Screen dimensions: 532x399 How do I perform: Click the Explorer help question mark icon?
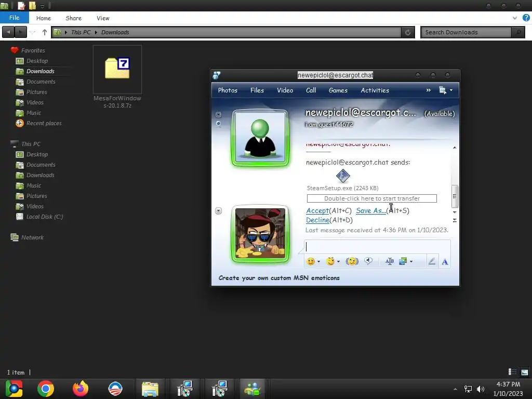tap(526, 18)
